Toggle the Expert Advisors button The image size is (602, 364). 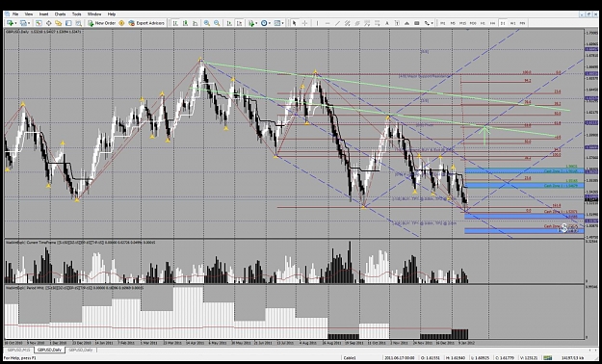point(146,23)
